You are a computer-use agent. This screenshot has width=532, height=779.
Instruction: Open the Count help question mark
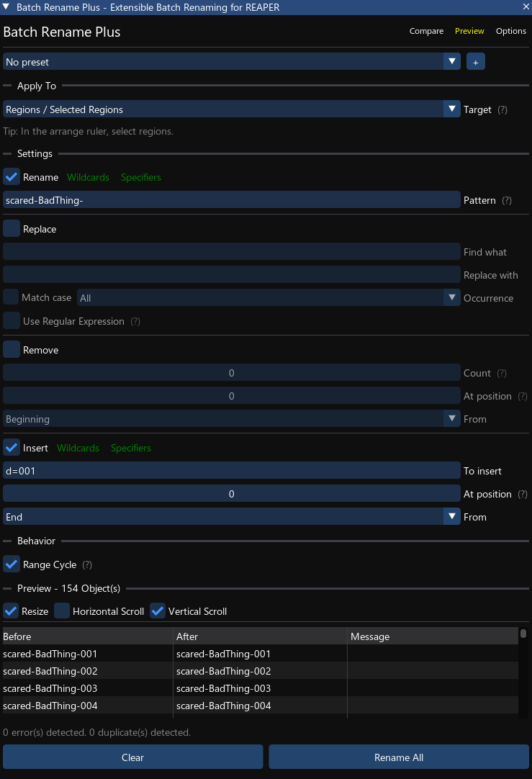click(x=502, y=373)
